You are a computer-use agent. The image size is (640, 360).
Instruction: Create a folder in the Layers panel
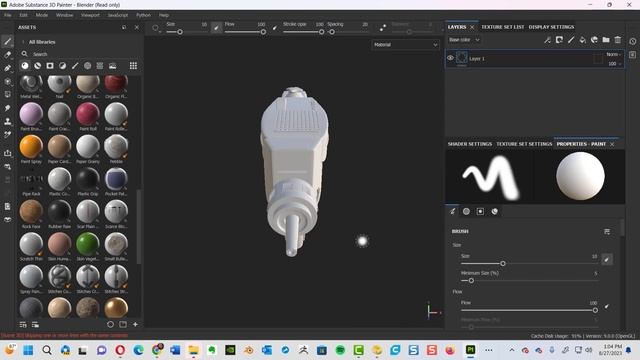pos(606,40)
